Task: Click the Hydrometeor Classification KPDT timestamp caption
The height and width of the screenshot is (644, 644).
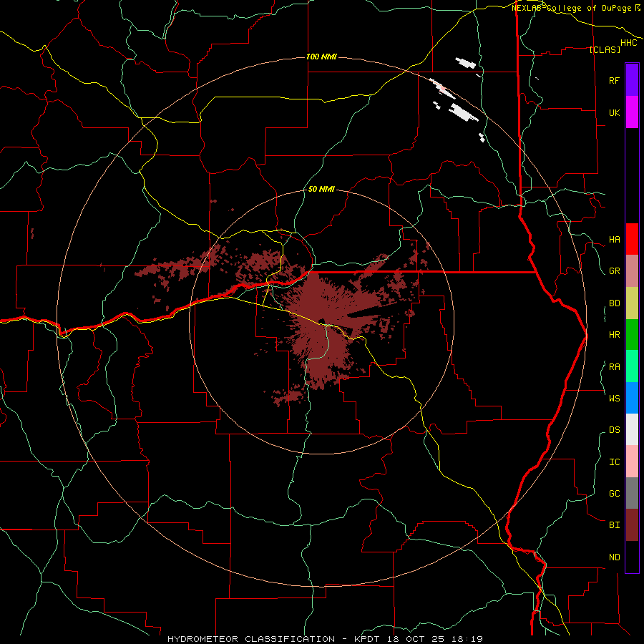Action: (x=325, y=639)
